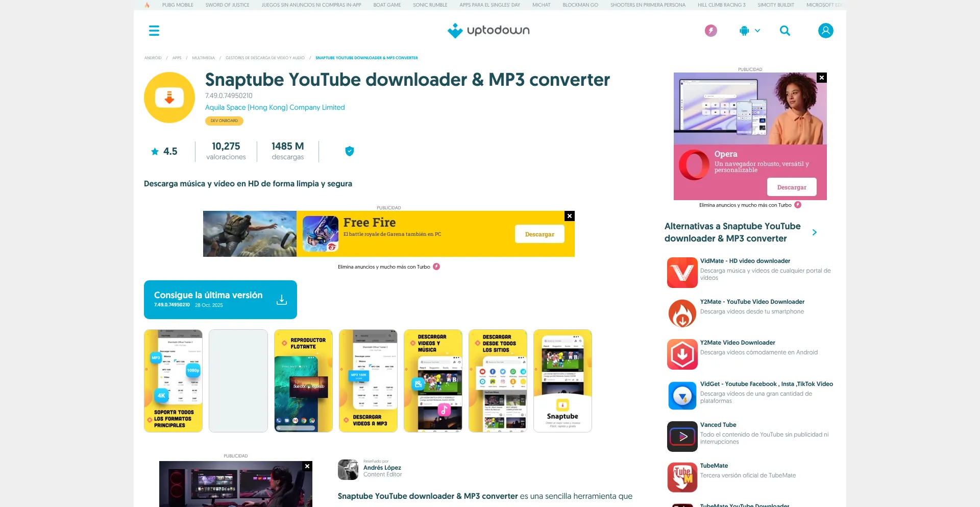Click the 4.5 star rating

(x=164, y=152)
